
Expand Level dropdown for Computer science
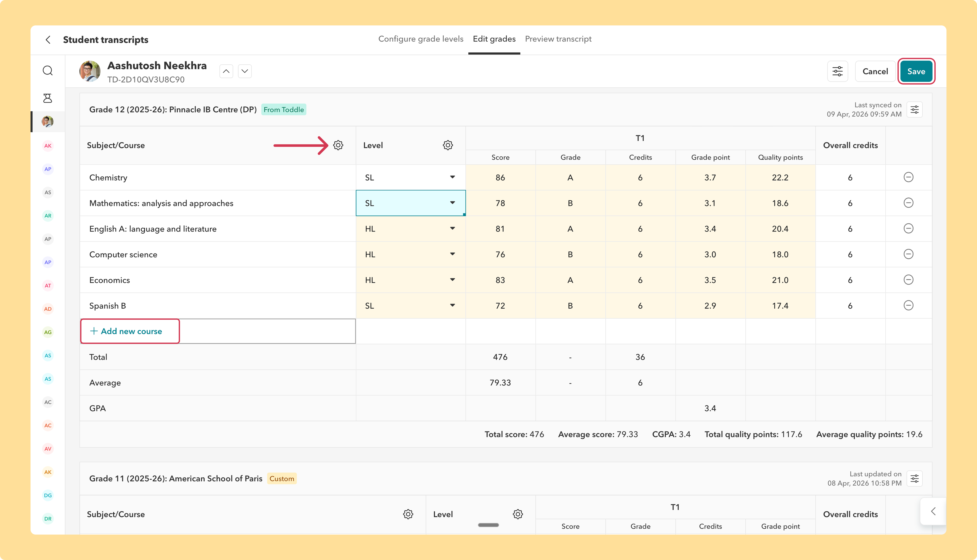click(x=411, y=254)
